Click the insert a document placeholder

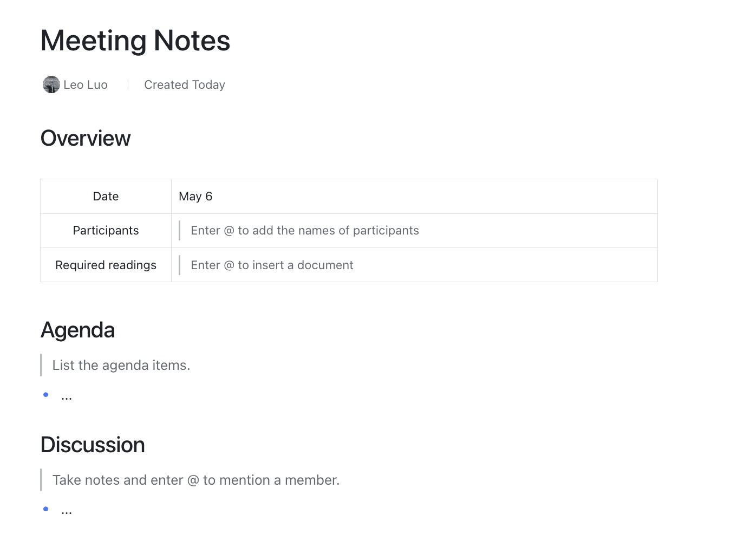coord(272,265)
